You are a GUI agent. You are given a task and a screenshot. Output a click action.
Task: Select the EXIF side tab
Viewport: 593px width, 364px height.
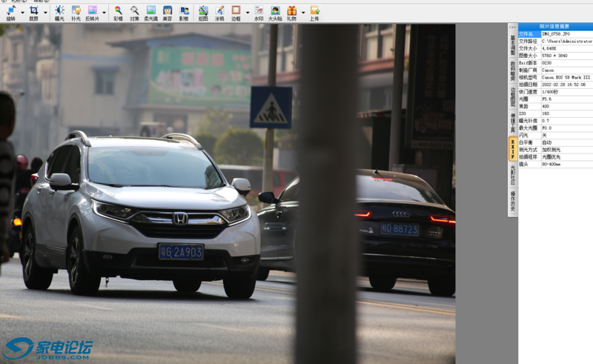[x=513, y=149]
